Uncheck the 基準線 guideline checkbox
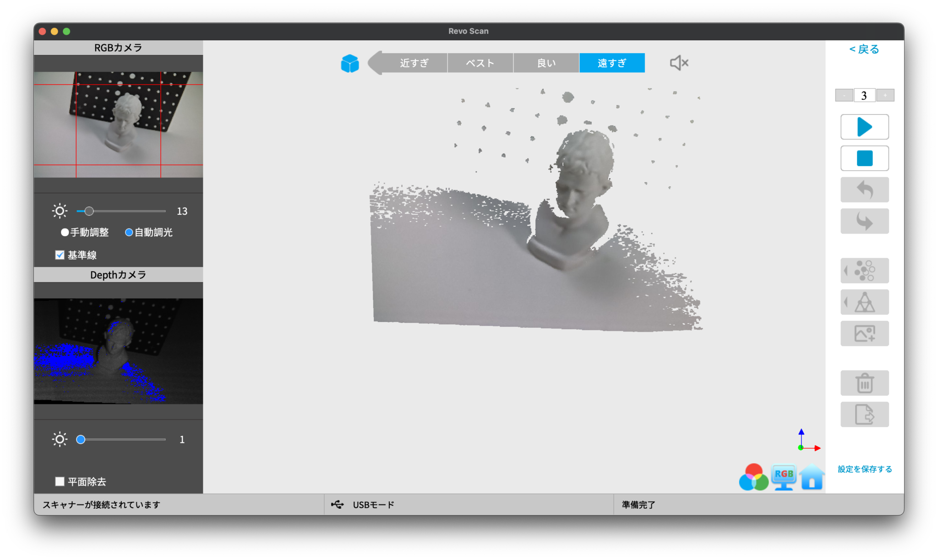Viewport: 938px width, 560px height. pos(60,255)
